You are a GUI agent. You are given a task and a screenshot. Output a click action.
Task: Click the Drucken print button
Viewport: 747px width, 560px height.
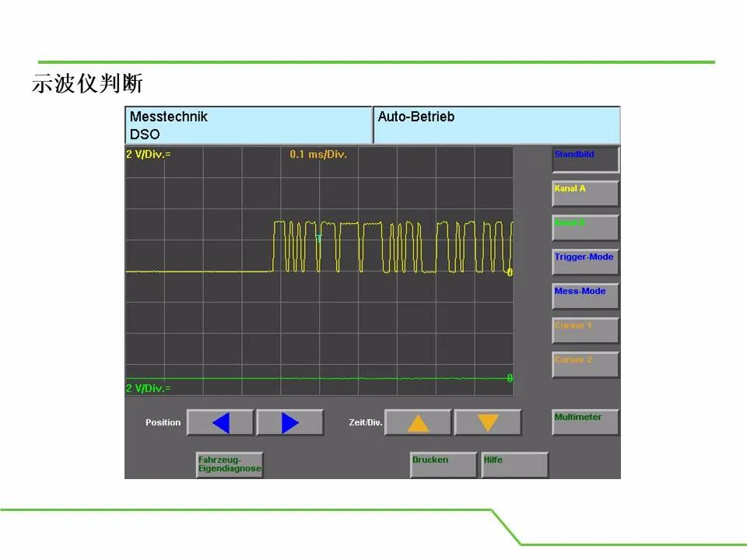pos(444,465)
